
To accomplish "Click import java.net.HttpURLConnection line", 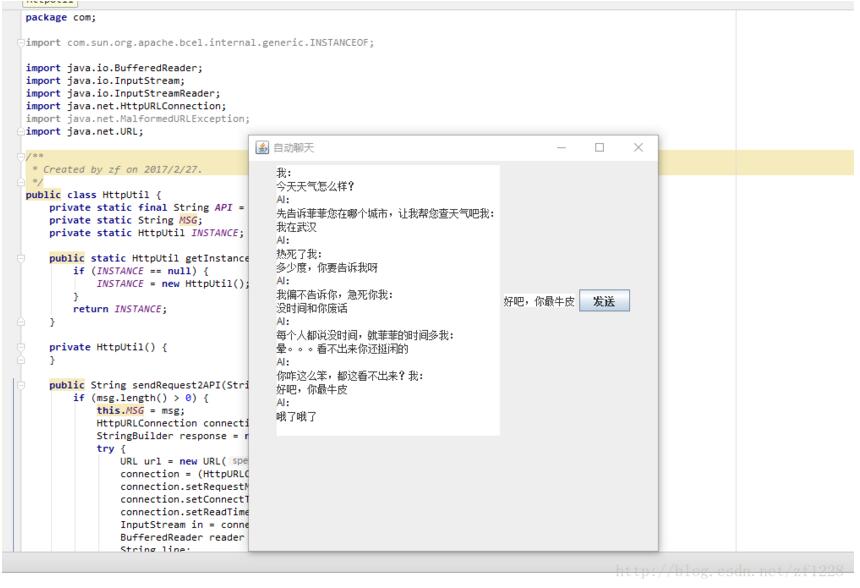I will (x=126, y=106).
